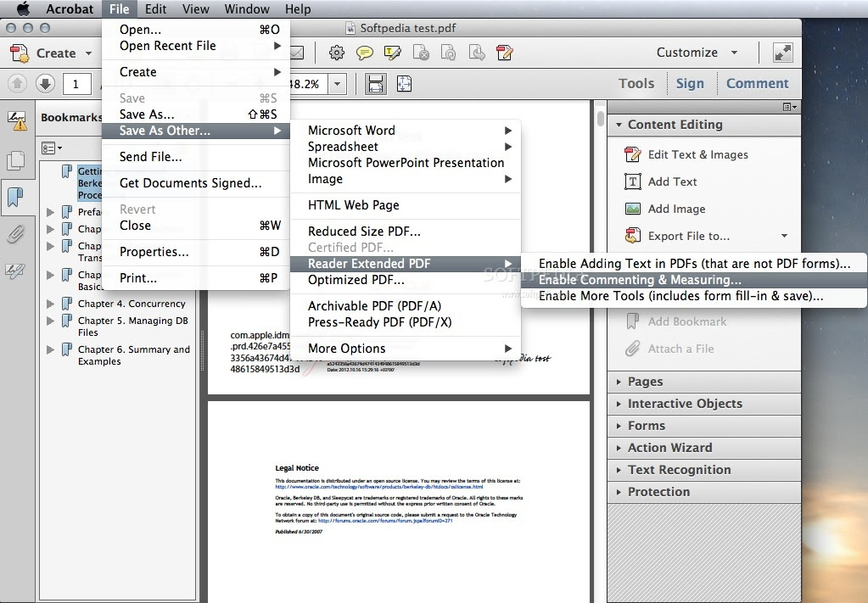Image resolution: width=868 pixels, height=603 pixels.
Task: Open the signature warning panel icon
Action: [17, 120]
